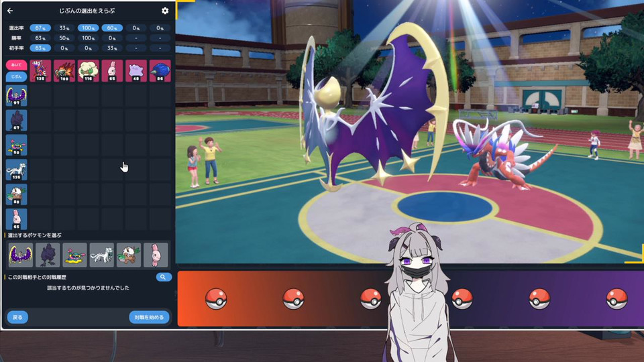This screenshot has height=362, width=644.
Task: Click the 60% value in 選出率 row
Action: tap(112, 28)
